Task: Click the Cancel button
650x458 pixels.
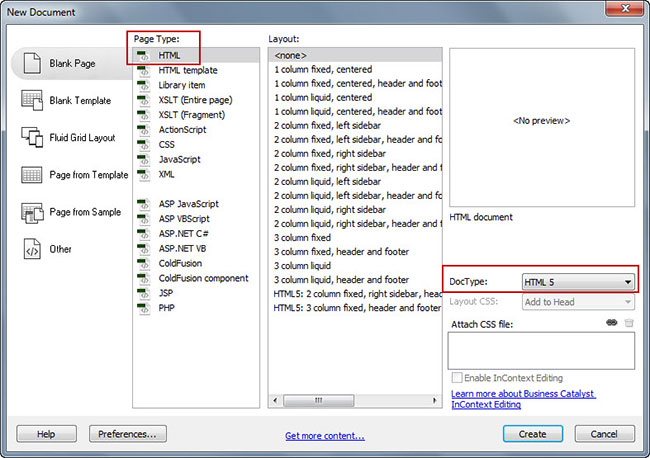Action: tap(604, 434)
